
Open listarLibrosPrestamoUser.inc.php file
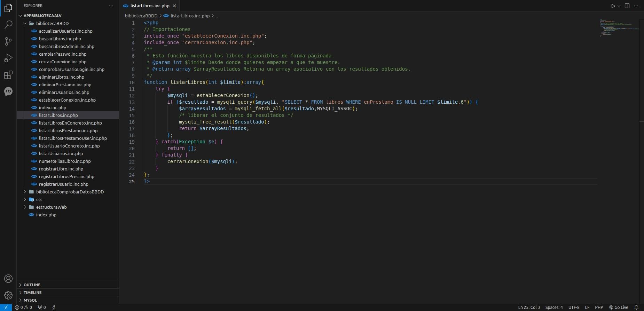tap(68, 138)
